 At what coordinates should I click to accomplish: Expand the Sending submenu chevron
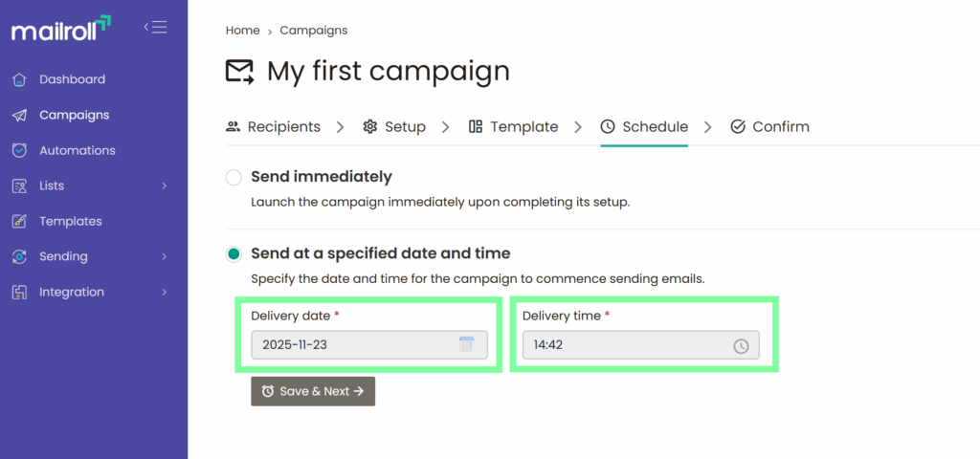[x=165, y=256]
